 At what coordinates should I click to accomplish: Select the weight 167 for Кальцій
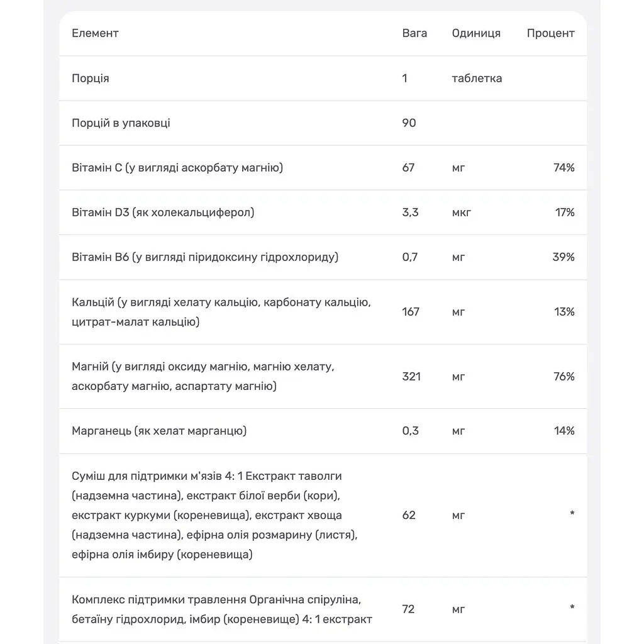pyautogui.click(x=411, y=312)
